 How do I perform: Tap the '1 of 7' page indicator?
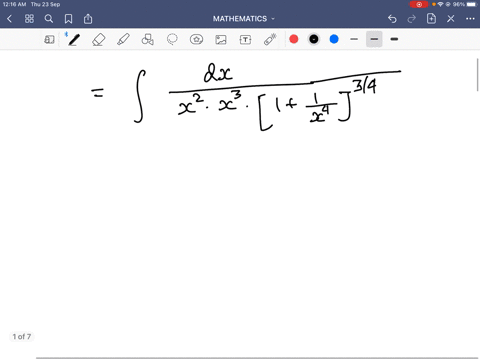(x=22, y=337)
